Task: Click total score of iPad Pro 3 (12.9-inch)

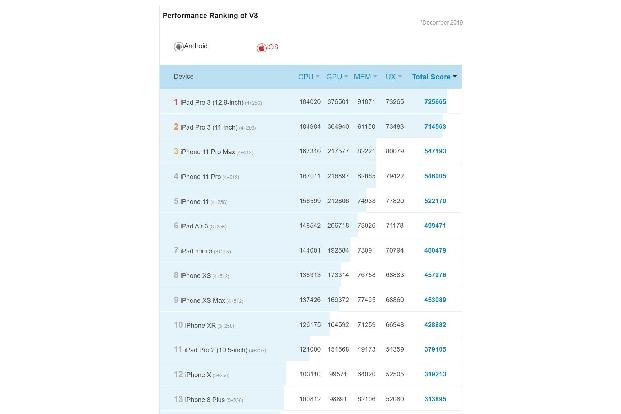Action: [435, 102]
